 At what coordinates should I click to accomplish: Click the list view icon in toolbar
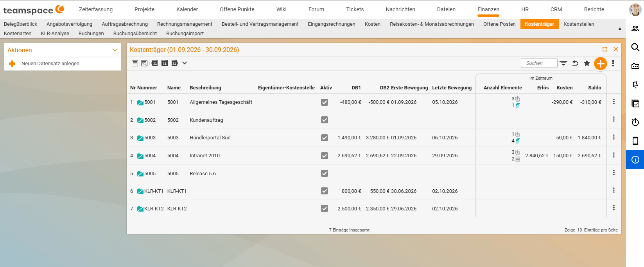[x=135, y=63]
